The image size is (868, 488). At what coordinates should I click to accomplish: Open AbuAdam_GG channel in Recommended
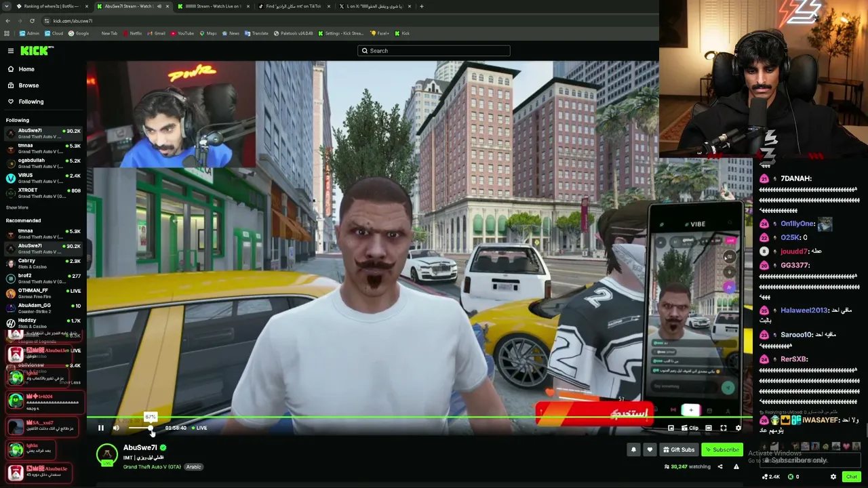tap(43, 308)
